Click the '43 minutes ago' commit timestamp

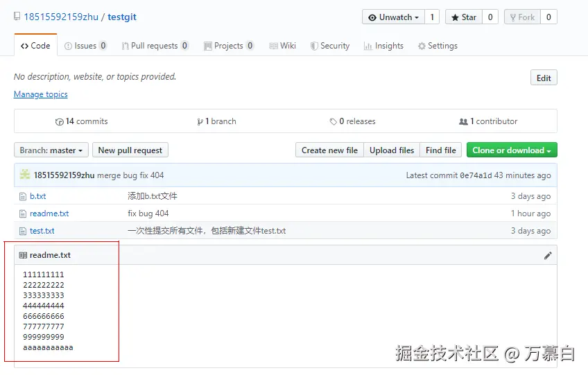click(x=522, y=175)
